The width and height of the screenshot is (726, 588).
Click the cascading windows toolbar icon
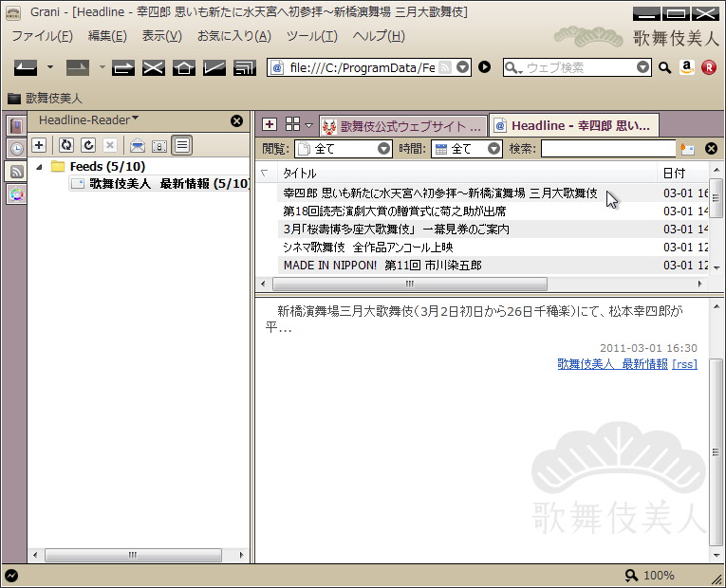(245, 67)
